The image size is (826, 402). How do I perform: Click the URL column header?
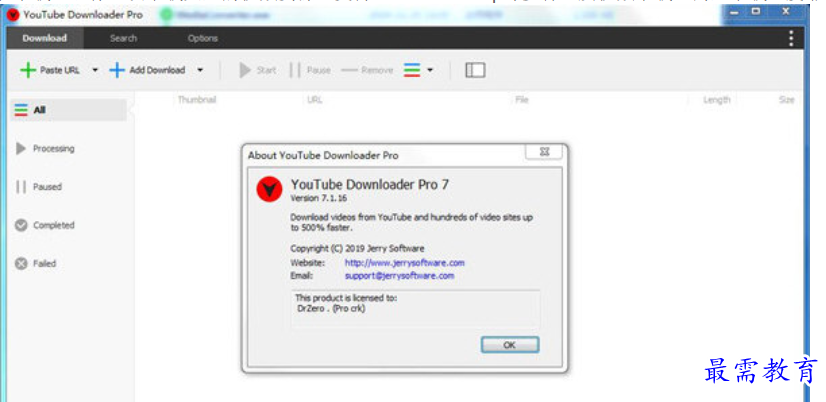click(x=315, y=100)
